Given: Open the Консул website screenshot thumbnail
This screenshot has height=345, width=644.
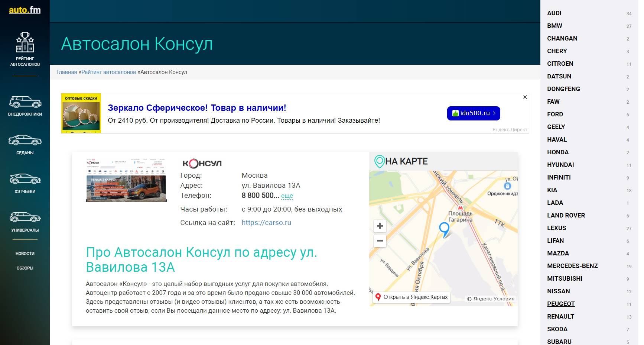Looking at the screenshot, I should (x=126, y=180).
